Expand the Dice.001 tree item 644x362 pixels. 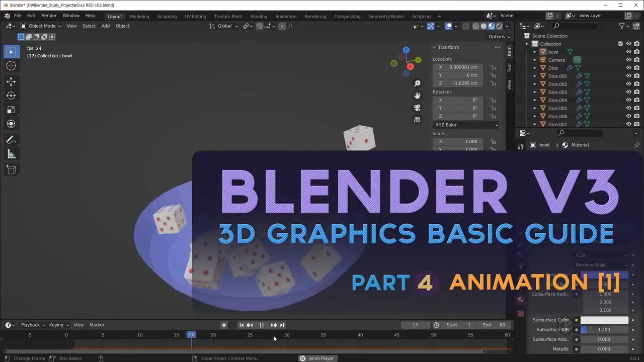tap(535, 76)
